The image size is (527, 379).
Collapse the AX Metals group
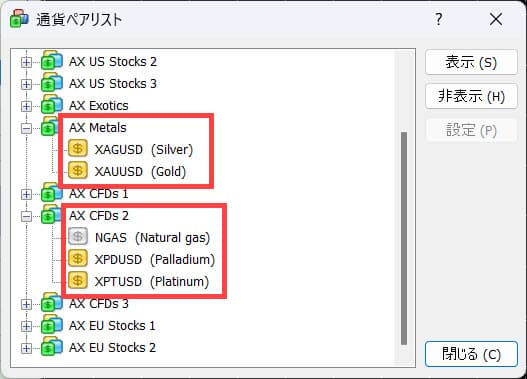[26, 128]
